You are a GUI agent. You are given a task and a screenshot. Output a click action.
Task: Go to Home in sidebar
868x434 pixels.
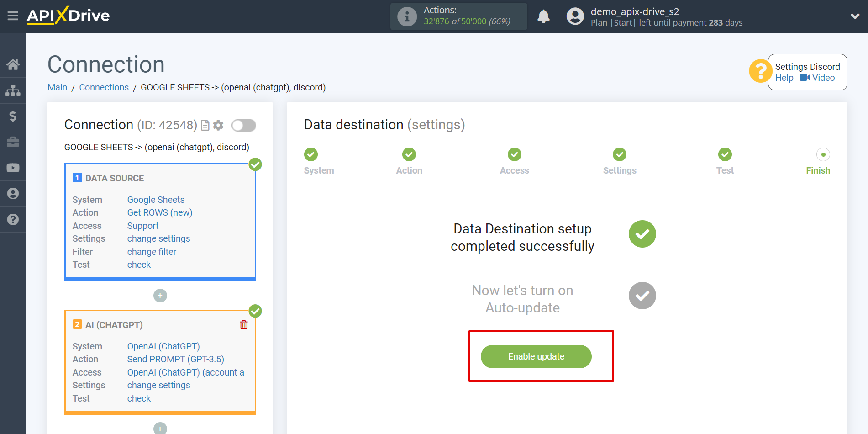tap(13, 64)
